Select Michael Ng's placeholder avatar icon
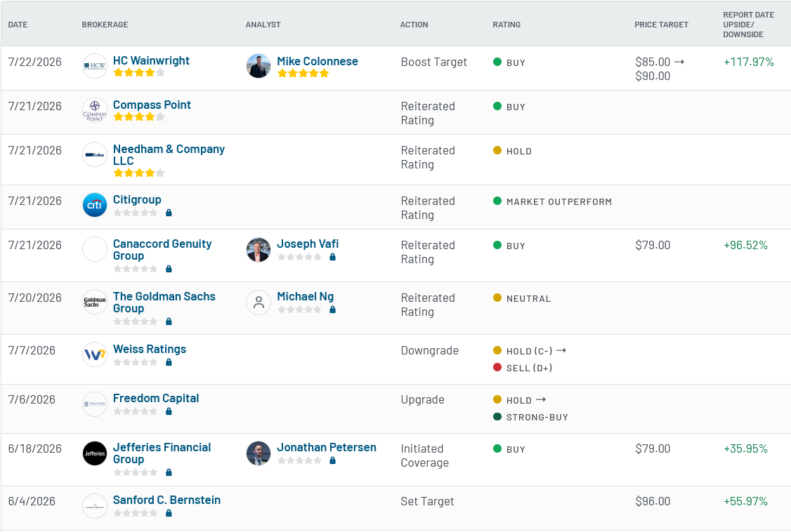 (259, 302)
